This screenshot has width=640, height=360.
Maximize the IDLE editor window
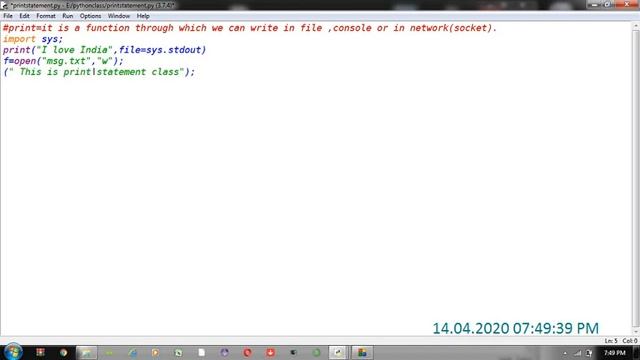(607, 4)
